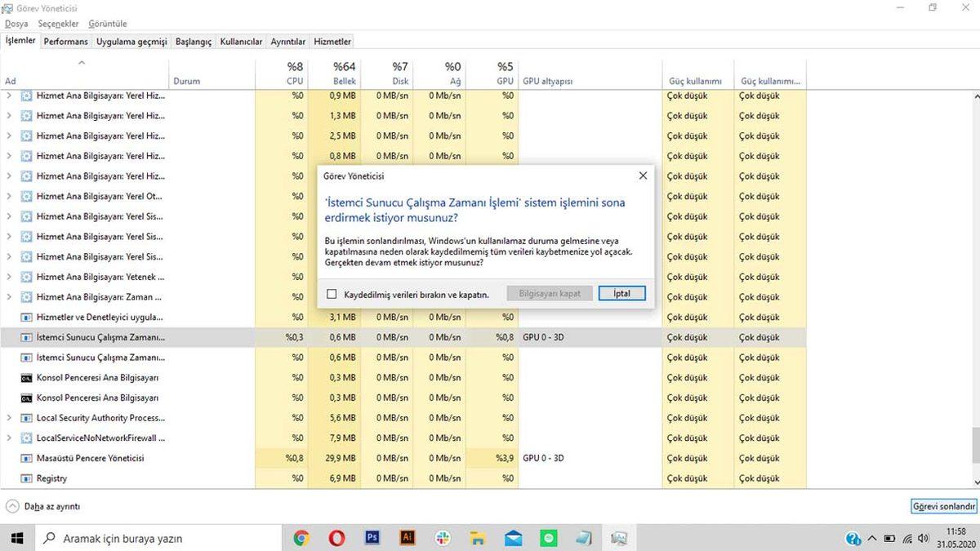Show hidden icons with the tray chevron
Screen dimensions: 980x551
872,539
